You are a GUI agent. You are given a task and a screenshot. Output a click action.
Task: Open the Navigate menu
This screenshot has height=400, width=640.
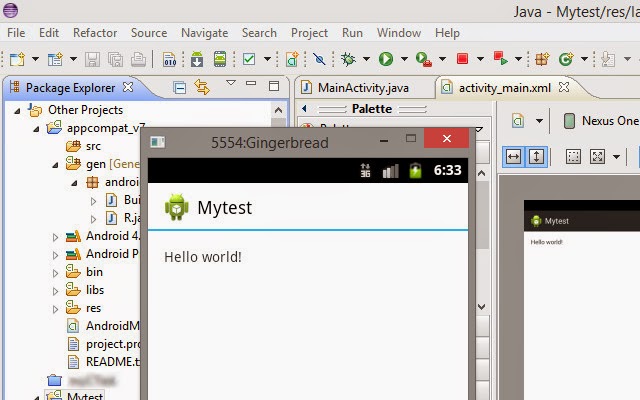pyautogui.click(x=204, y=33)
